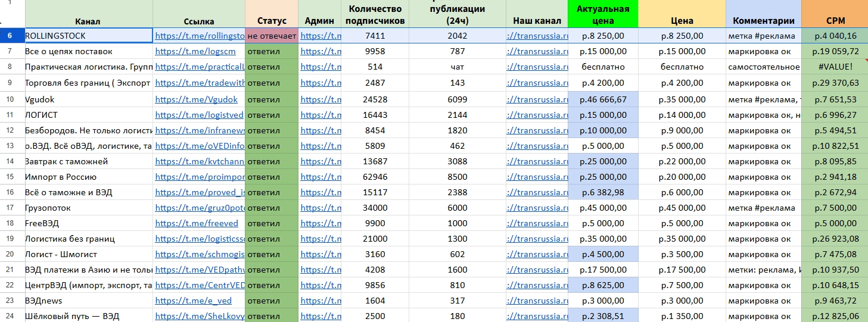
Task: Open the t.me/gruz0pote link for Грузопоток
Action: pyautogui.click(x=200, y=208)
